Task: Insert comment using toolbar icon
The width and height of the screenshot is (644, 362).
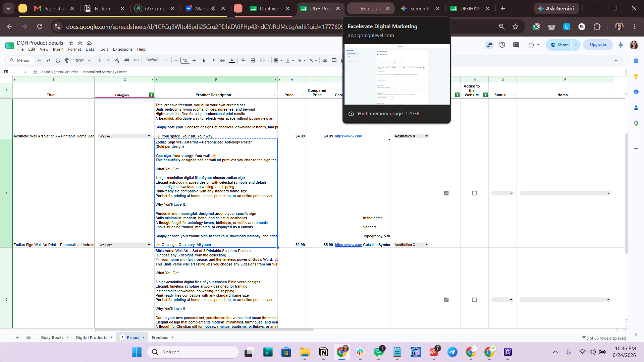Action: (334, 60)
